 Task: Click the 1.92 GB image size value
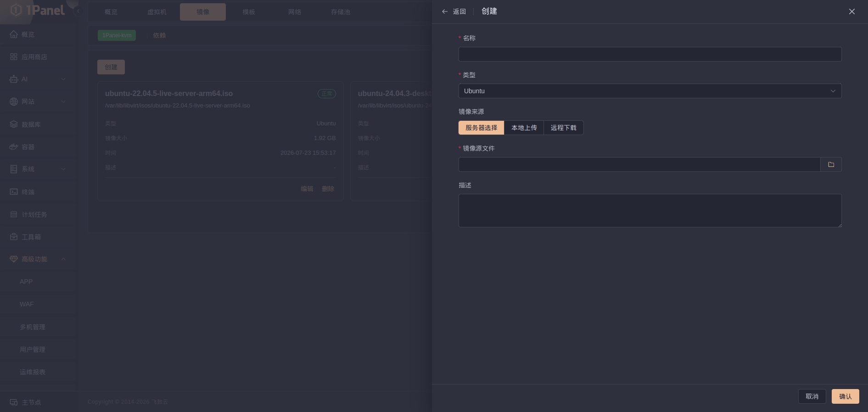pyautogui.click(x=325, y=138)
